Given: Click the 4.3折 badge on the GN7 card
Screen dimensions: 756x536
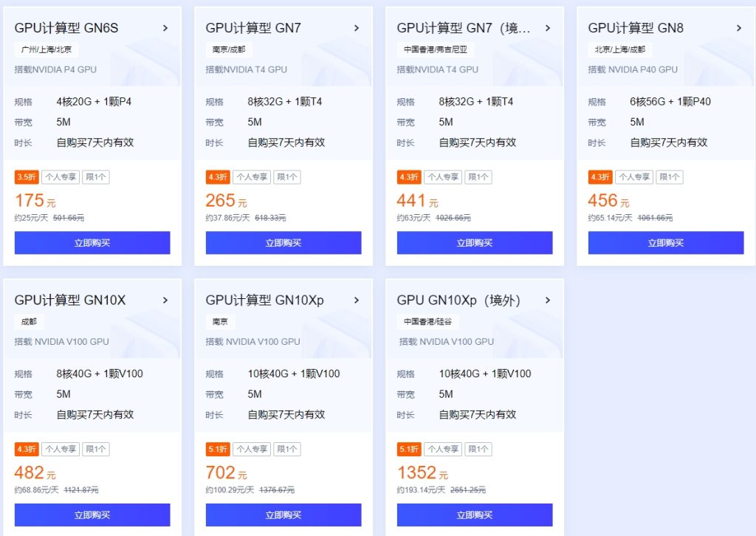Looking at the screenshot, I should point(217,177).
